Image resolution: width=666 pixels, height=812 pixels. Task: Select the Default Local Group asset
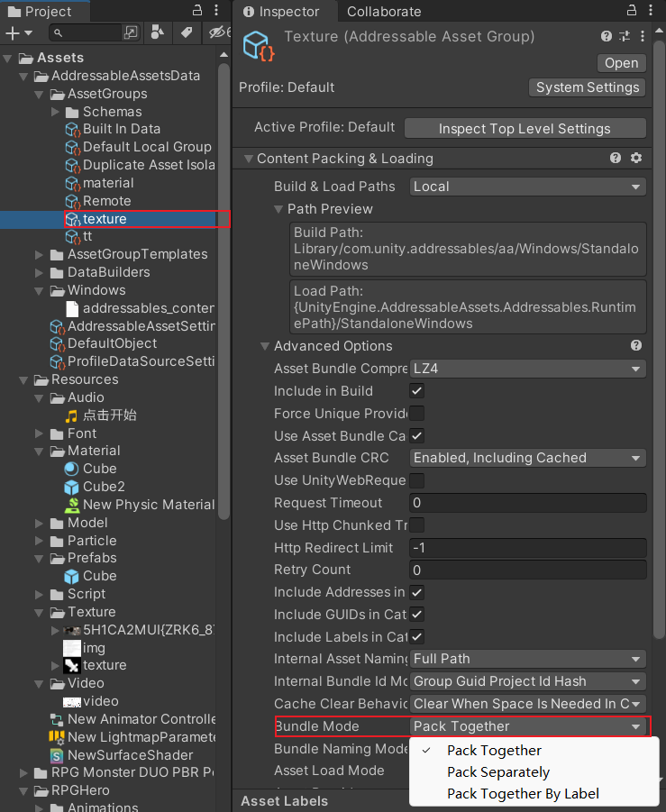146,147
